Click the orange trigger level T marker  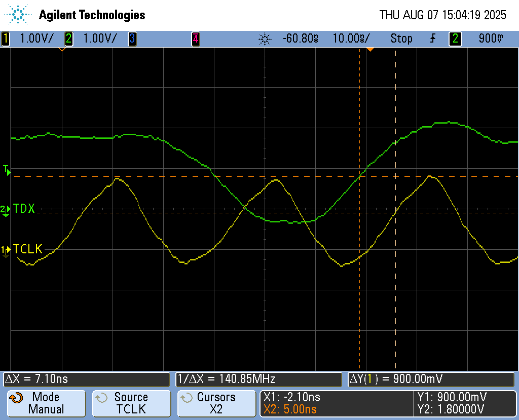[x=6, y=170]
